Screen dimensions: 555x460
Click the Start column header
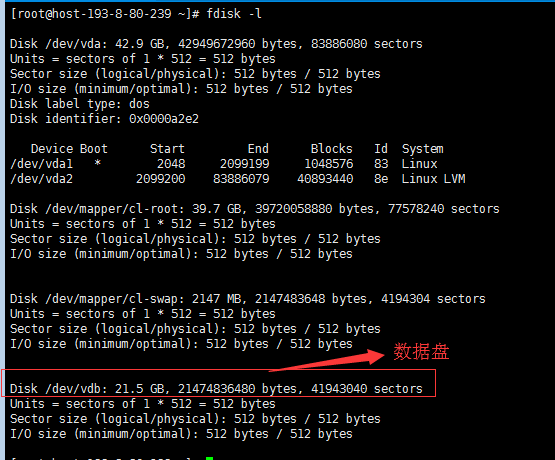click(x=167, y=149)
